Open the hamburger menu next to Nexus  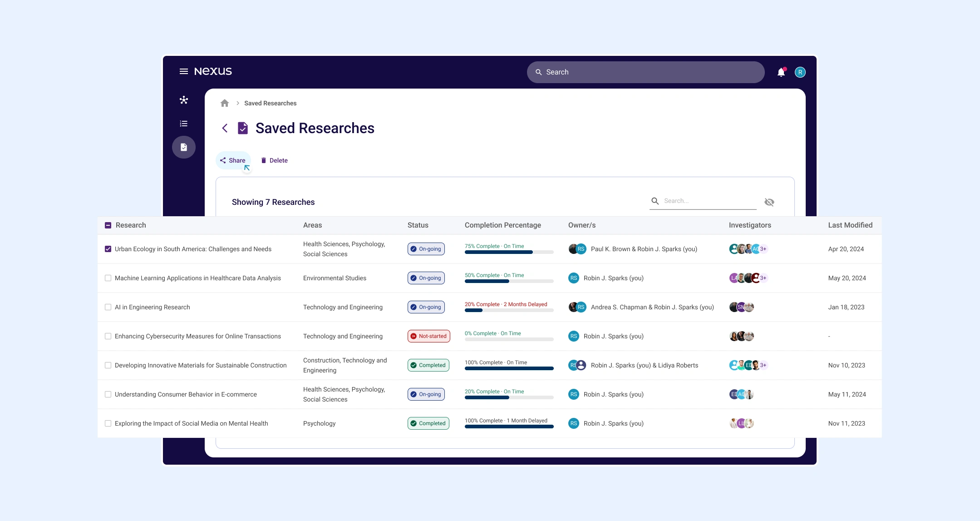(184, 71)
